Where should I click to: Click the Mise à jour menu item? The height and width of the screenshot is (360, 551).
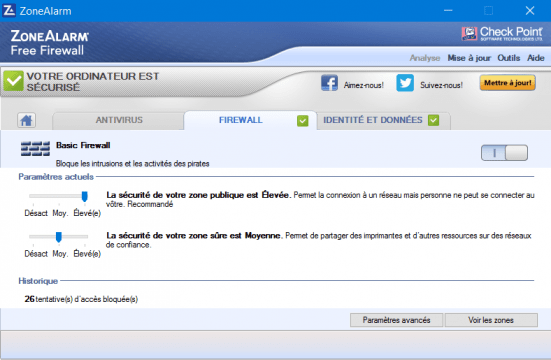tap(469, 58)
